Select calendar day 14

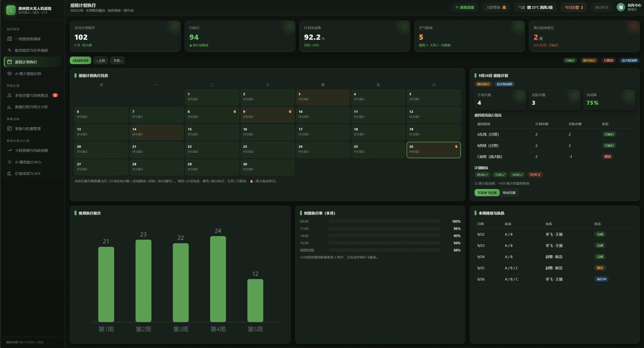tap(157, 132)
